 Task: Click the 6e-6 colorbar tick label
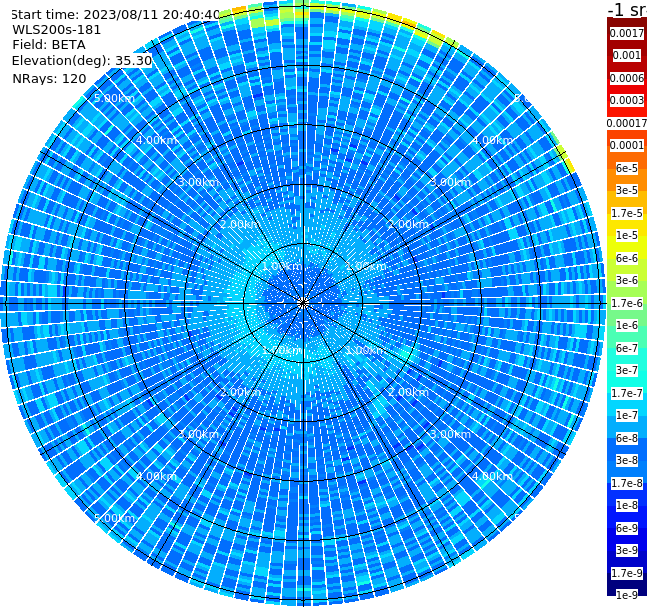[x=627, y=258]
